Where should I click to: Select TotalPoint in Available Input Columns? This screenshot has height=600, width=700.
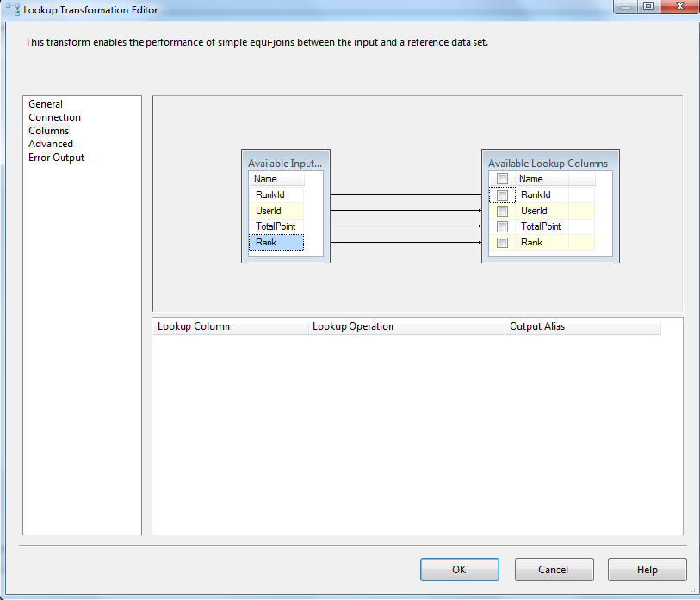(276, 226)
